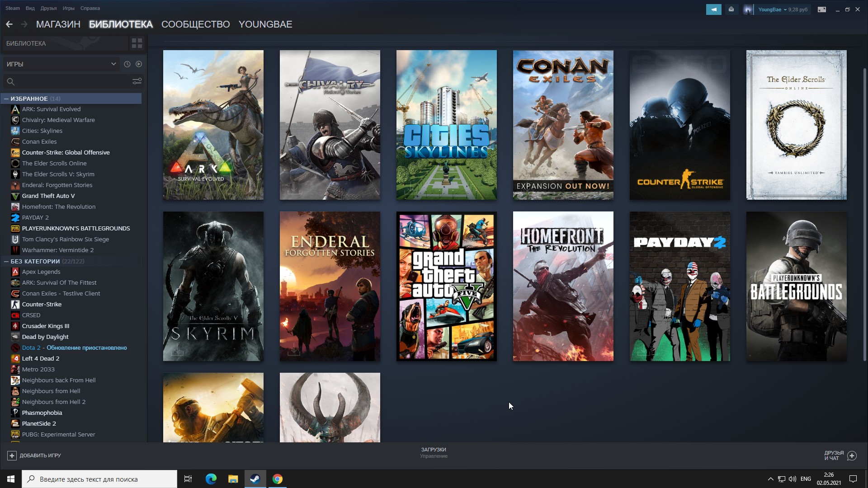Open the volume control in system tray
This screenshot has height=488, width=868.
[x=793, y=479]
